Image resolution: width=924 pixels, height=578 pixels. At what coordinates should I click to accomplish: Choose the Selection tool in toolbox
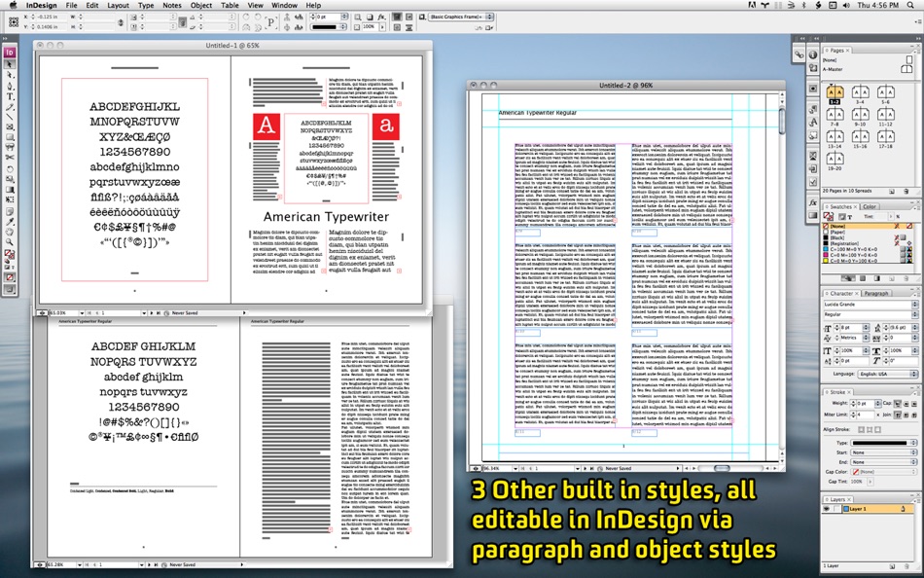10,64
